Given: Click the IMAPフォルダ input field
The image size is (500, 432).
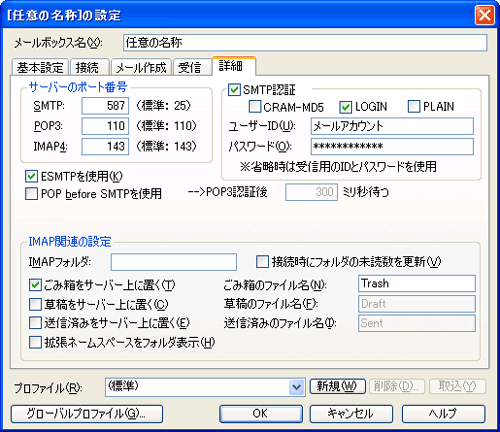Looking at the screenshot, I should [x=174, y=262].
